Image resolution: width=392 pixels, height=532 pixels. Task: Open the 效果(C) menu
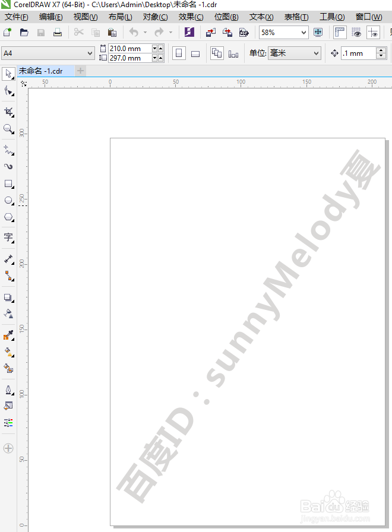[x=191, y=17]
